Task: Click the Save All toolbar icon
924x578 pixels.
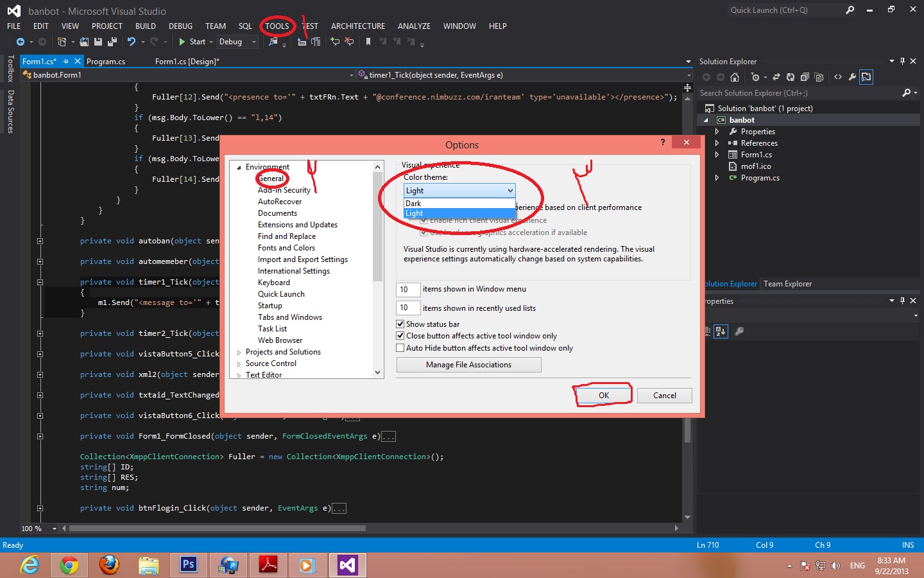Action: pyautogui.click(x=112, y=42)
